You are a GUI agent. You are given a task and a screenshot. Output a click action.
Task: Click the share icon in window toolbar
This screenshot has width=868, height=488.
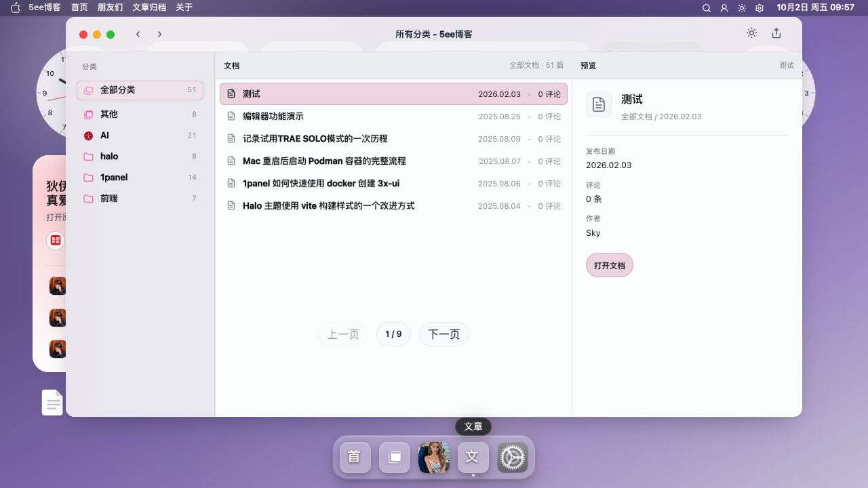776,33
